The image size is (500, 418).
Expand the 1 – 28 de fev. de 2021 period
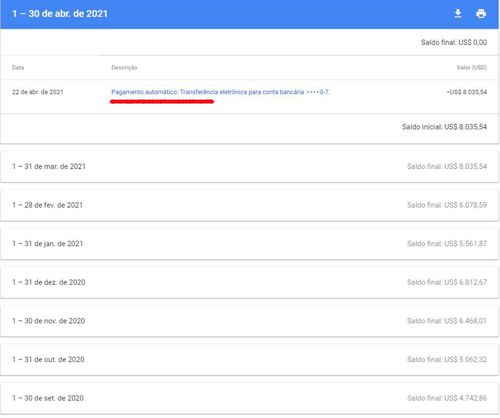point(249,205)
